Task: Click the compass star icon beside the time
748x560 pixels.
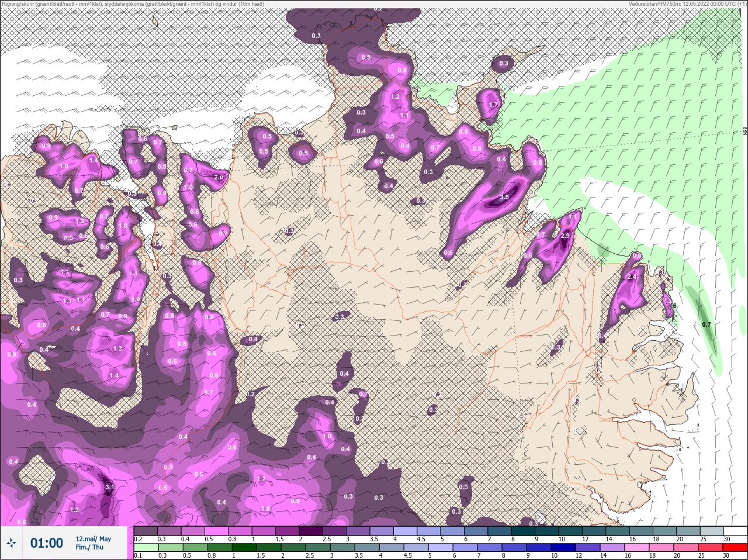Action: coord(12,542)
